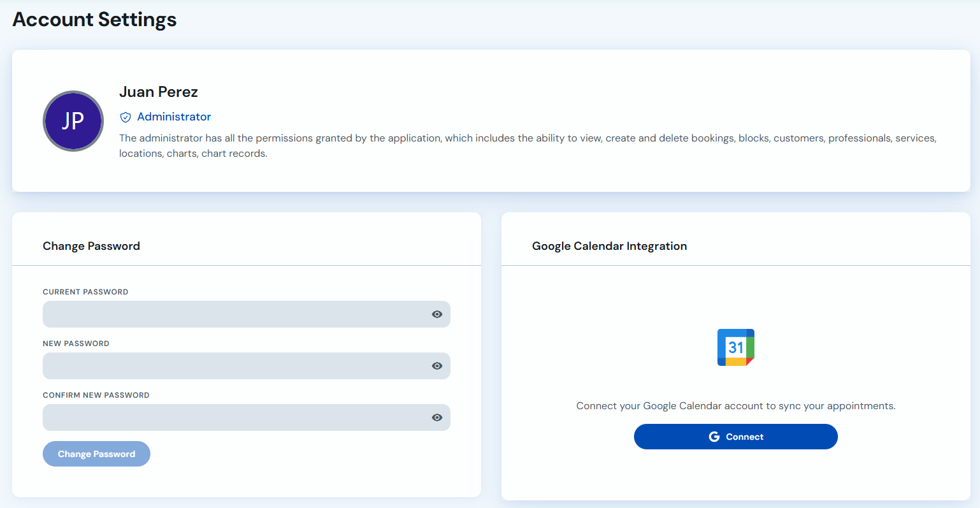The width and height of the screenshot is (980, 508).
Task: Click the JP profile avatar
Action: [73, 121]
